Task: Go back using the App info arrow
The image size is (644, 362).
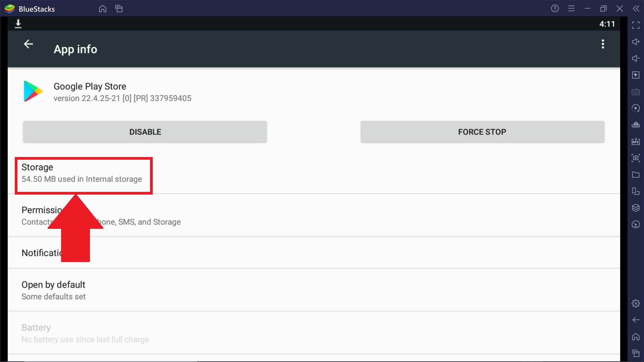Action: 29,44
